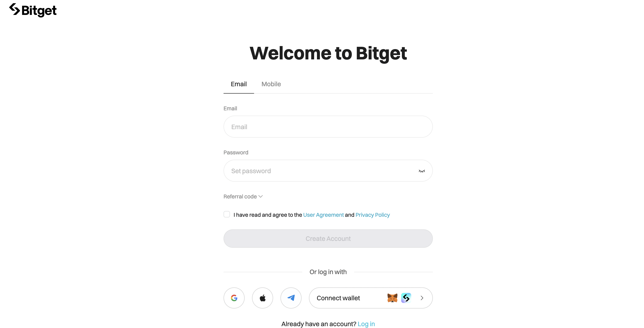Click the Log in link

pos(366,324)
